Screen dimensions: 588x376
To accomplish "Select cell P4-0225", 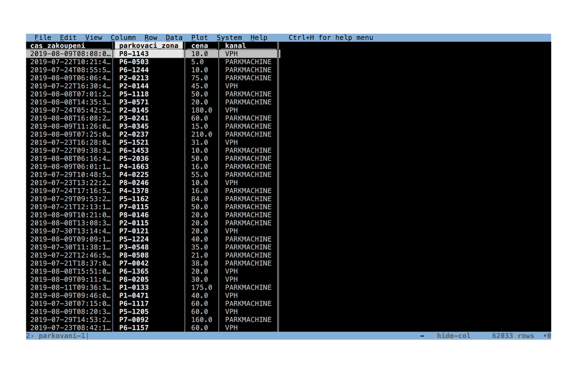I will [x=134, y=175].
